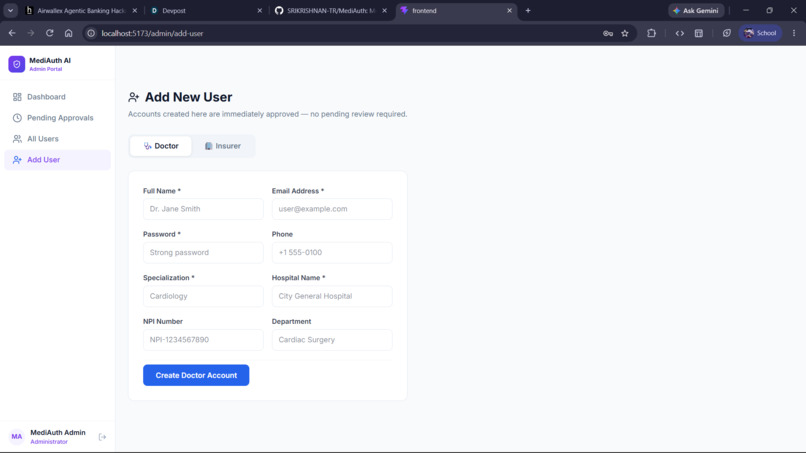
Task: Open the Chrome three-dot menu
Action: 794,33
